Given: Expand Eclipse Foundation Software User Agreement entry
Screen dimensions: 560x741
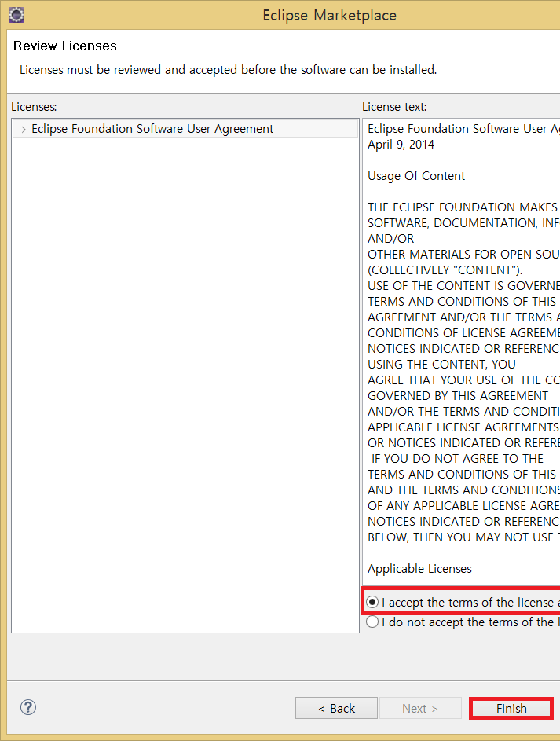Looking at the screenshot, I should [x=23, y=129].
